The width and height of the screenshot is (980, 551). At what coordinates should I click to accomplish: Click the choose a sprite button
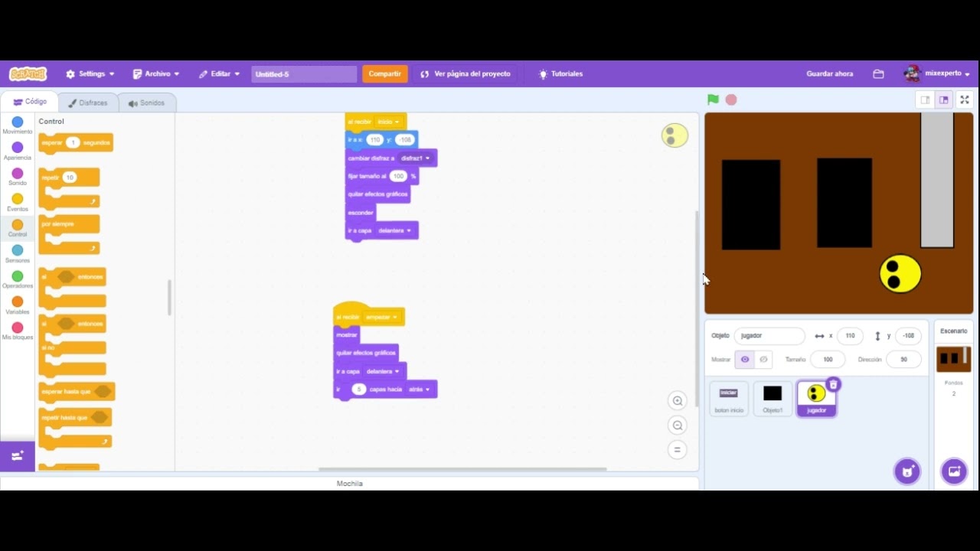(907, 471)
